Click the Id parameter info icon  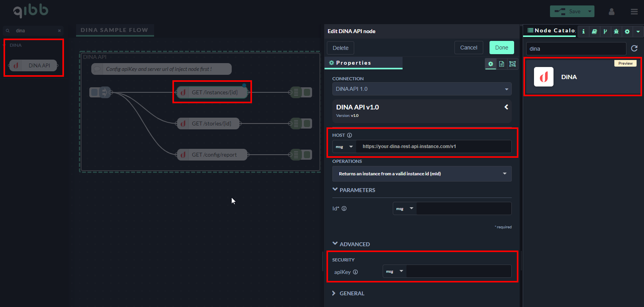coord(344,208)
